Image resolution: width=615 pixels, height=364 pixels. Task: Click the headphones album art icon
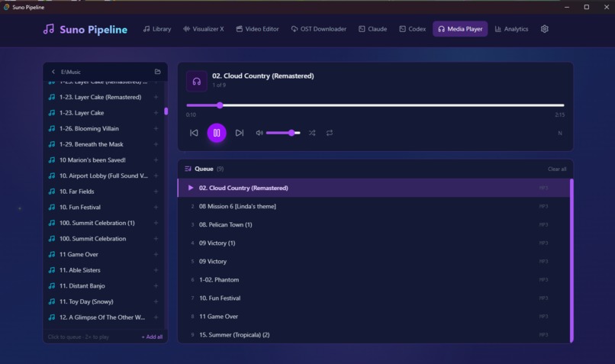pyautogui.click(x=197, y=81)
